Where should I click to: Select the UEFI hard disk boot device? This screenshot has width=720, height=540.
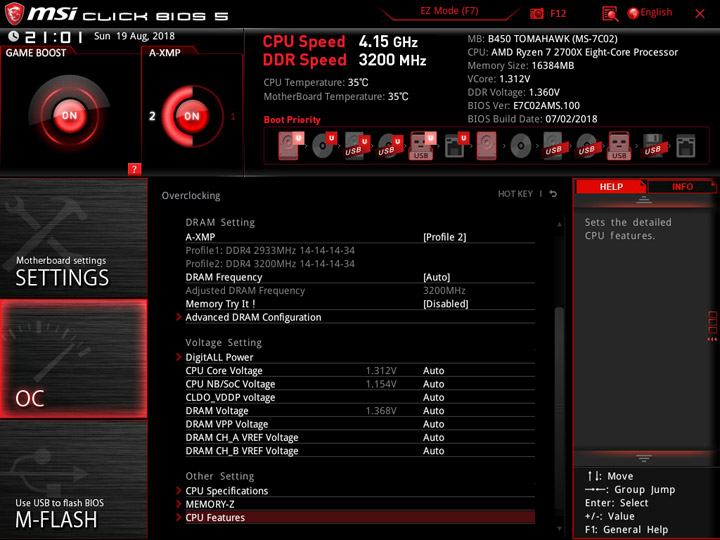pyautogui.click(x=290, y=146)
